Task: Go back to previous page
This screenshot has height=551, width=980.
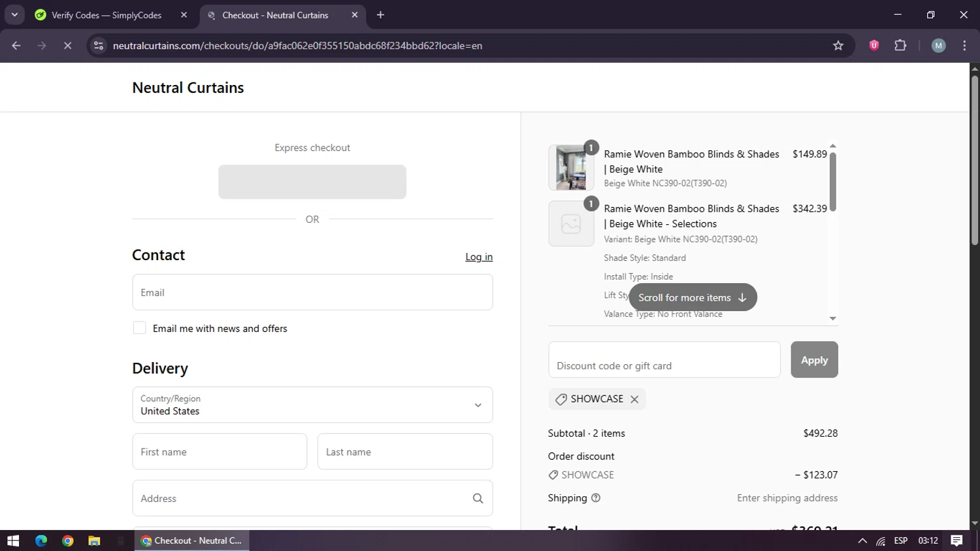Action: [16, 46]
